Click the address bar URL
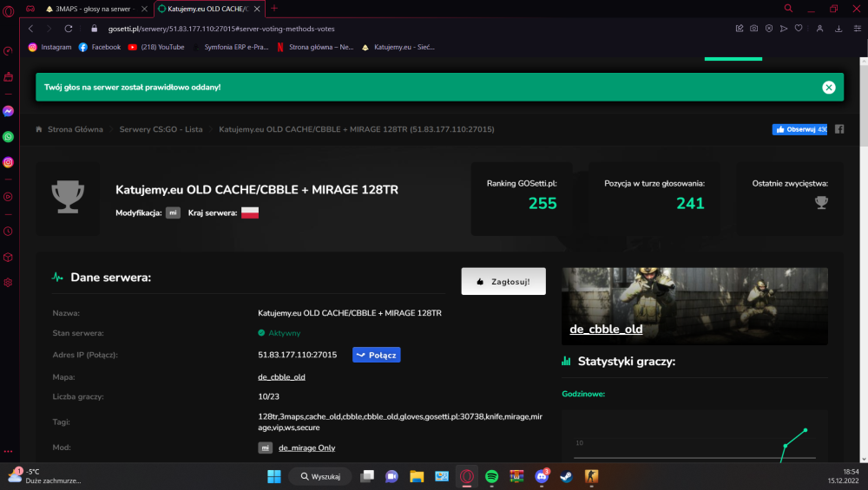Image resolution: width=868 pixels, height=490 pixels. 221,29
